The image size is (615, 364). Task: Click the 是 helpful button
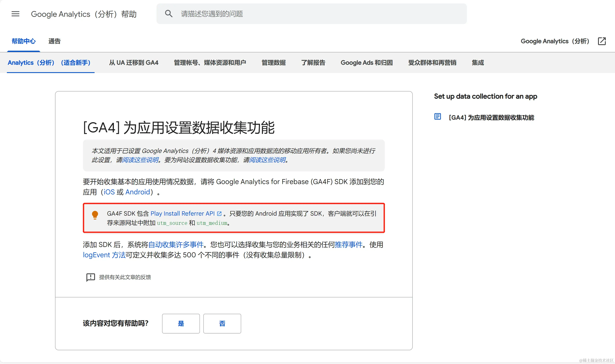coord(181,324)
